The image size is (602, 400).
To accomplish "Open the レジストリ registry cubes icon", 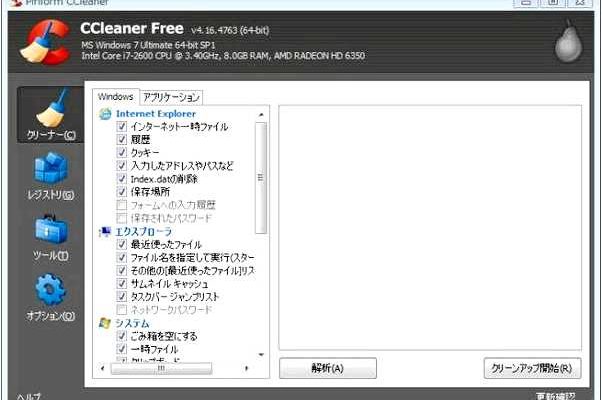I will pyautogui.click(x=50, y=168).
